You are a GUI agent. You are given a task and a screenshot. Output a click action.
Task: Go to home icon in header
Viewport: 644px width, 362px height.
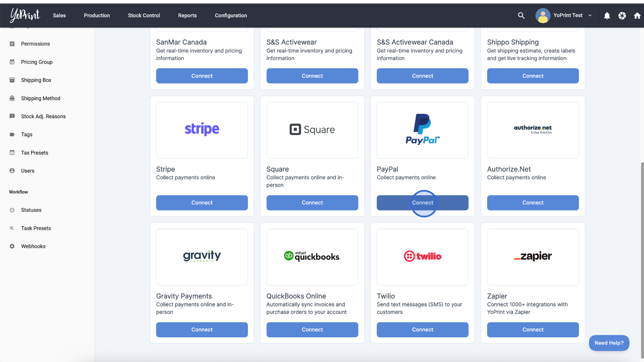click(x=637, y=15)
